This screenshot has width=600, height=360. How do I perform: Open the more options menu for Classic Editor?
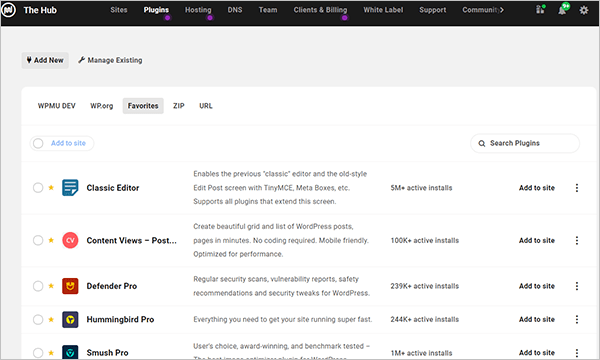tap(577, 188)
